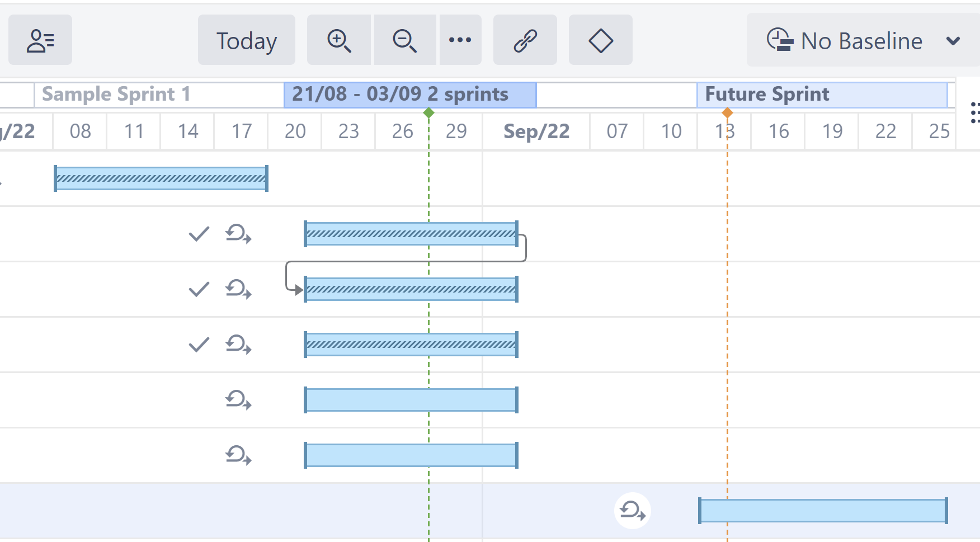This screenshot has height=542, width=980.
Task: Select the task bar in Future Sprint
Action: click(x=823, y=511)
